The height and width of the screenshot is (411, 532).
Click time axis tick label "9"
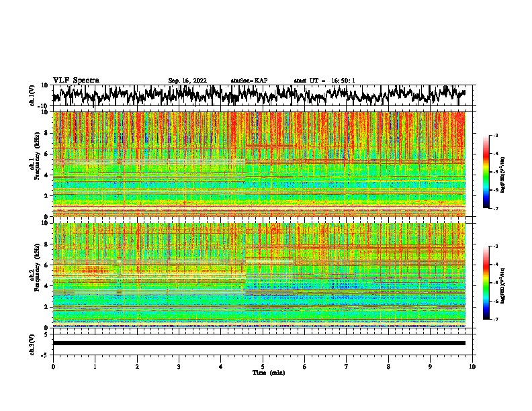pos(430,367)
